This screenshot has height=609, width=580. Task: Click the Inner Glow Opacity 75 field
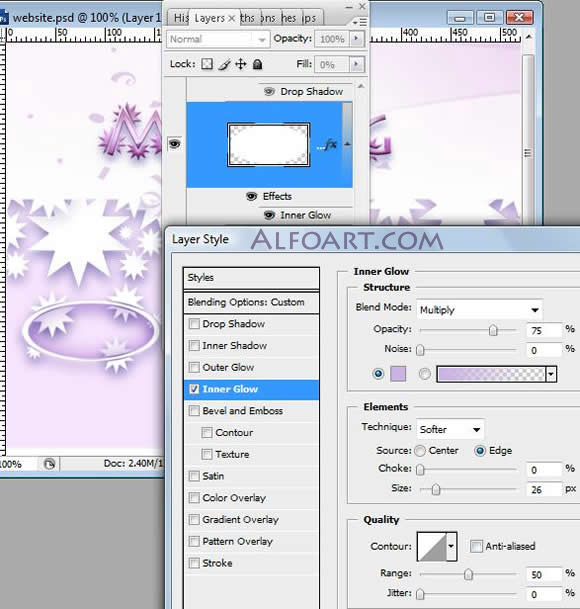(x=544, y=330)
